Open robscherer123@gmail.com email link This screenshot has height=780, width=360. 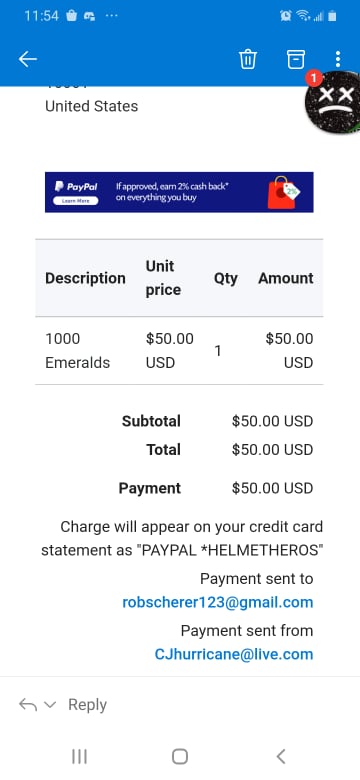[x=218, y=602]
